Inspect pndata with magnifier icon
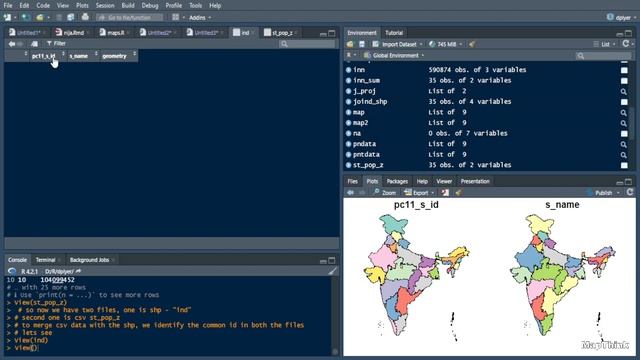The image size is (640, 360). (x=624, y=144)
